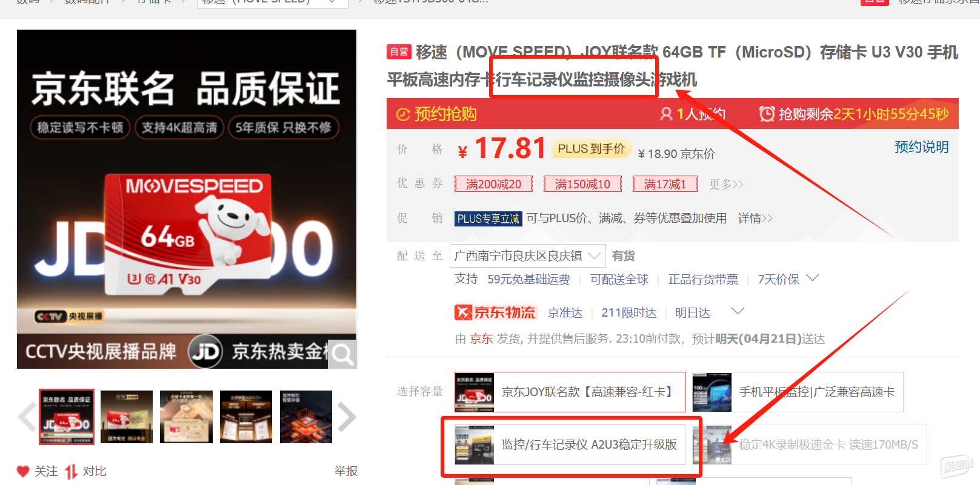980x485 pixels.
Task: Select the first red card thumbnail
Action: pos(67,417)
